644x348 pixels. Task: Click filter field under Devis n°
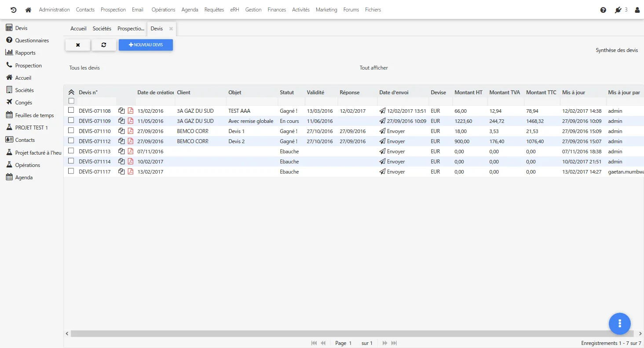pos(96,101)
